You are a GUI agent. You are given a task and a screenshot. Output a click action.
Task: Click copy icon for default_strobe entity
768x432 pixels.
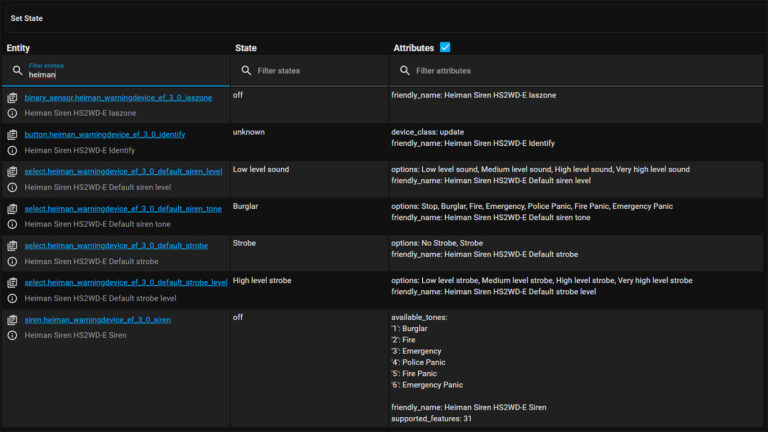point(13,246)
